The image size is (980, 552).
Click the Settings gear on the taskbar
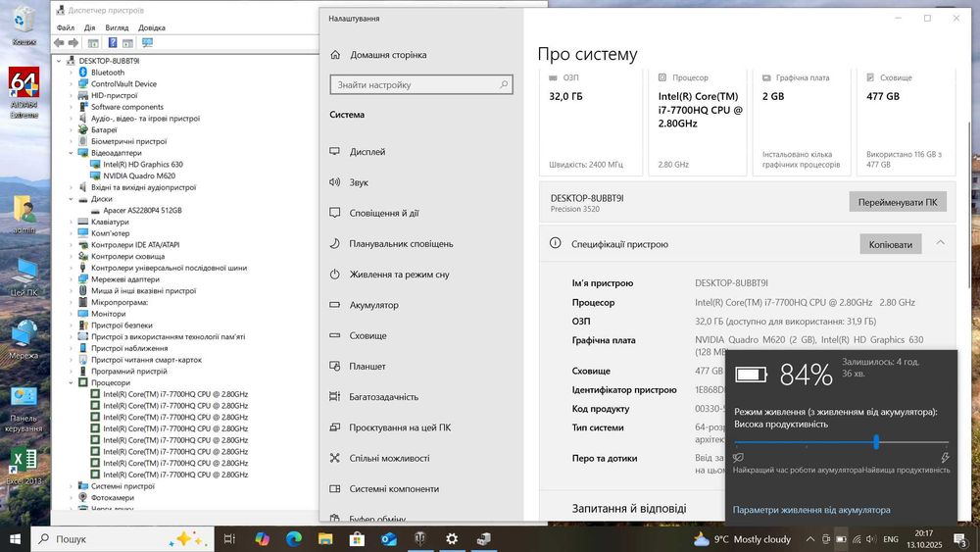point(452,539)
